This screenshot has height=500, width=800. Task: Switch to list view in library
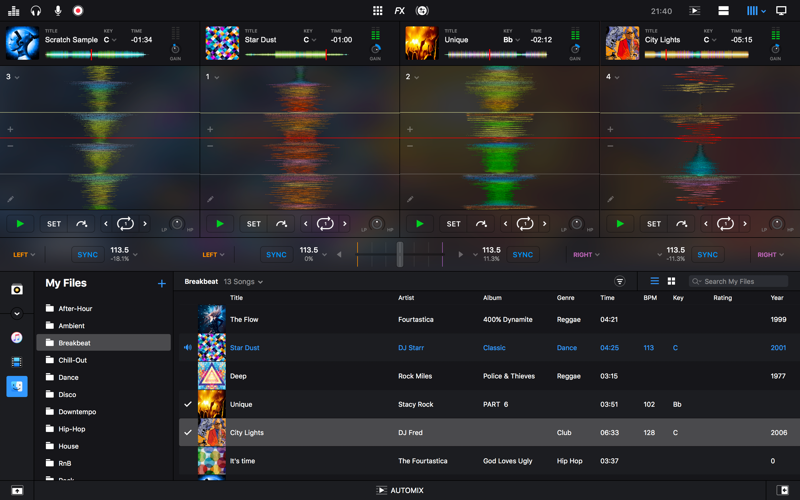tap(655, 281)
